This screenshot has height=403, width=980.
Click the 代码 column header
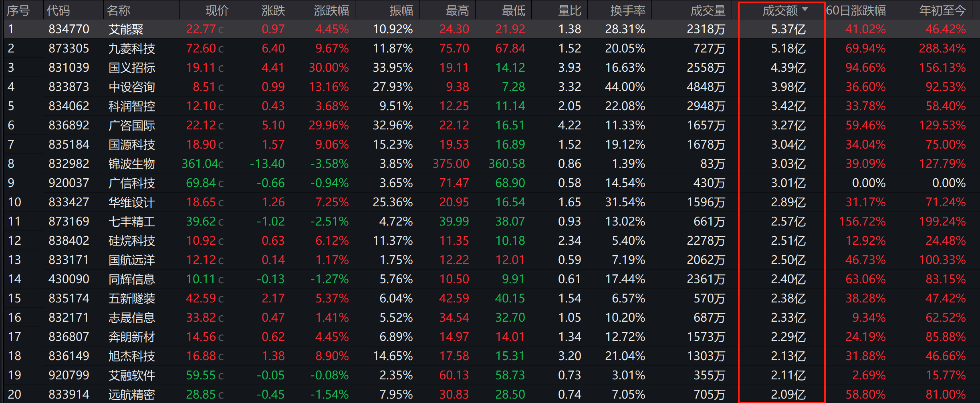click(x=58, y=10)
